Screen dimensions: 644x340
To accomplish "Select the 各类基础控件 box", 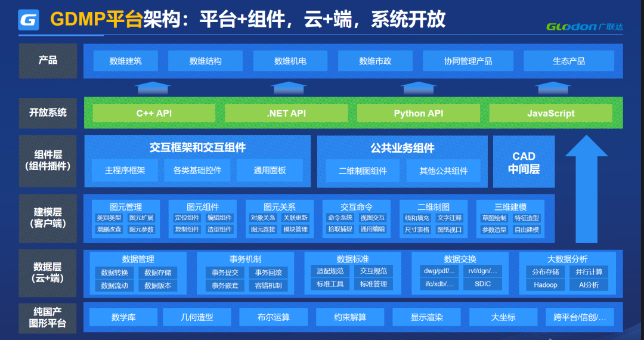I will [x=197, y=171].
